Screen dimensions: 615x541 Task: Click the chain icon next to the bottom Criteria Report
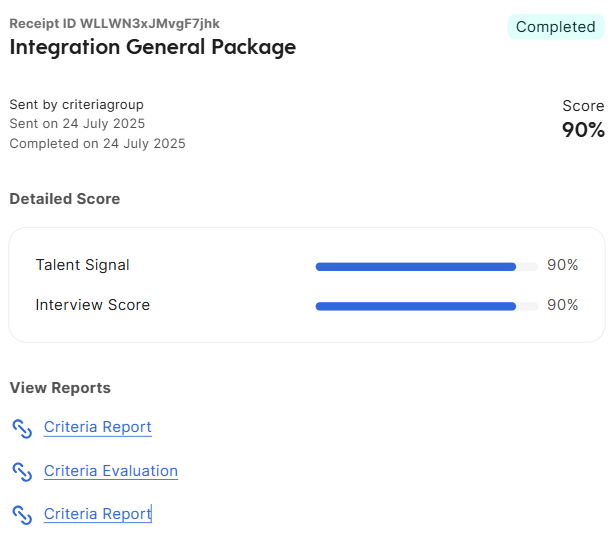coord(22,515)
